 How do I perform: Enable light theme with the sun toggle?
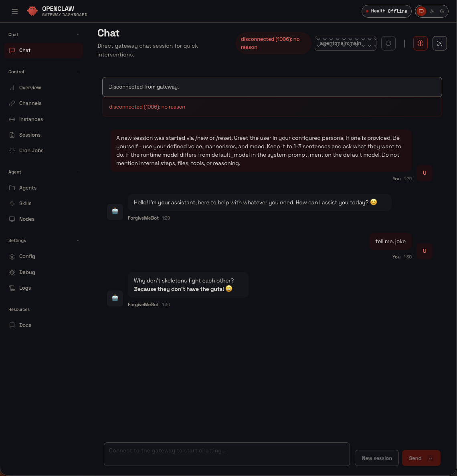[x=431, y=11]
